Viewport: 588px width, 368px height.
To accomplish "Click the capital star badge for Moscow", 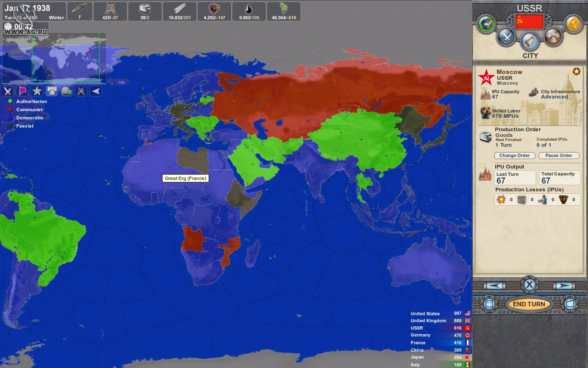I will [x=576, y=72].
